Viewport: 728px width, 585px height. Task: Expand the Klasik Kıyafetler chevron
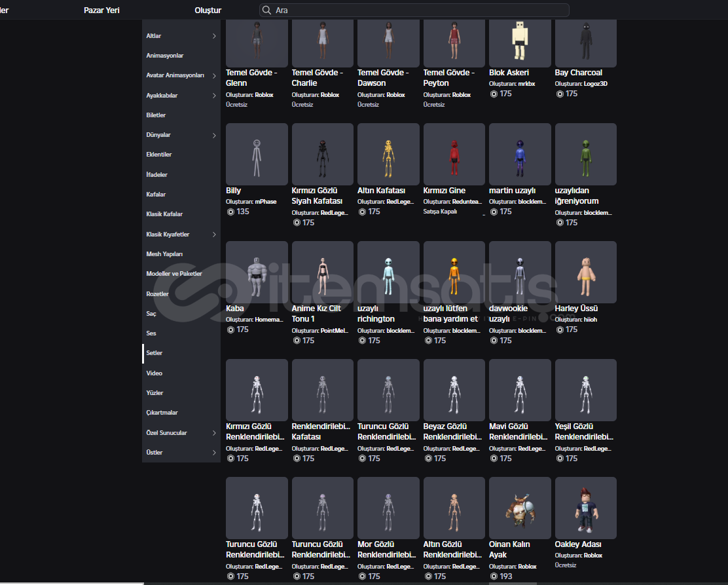pos(214,235)
